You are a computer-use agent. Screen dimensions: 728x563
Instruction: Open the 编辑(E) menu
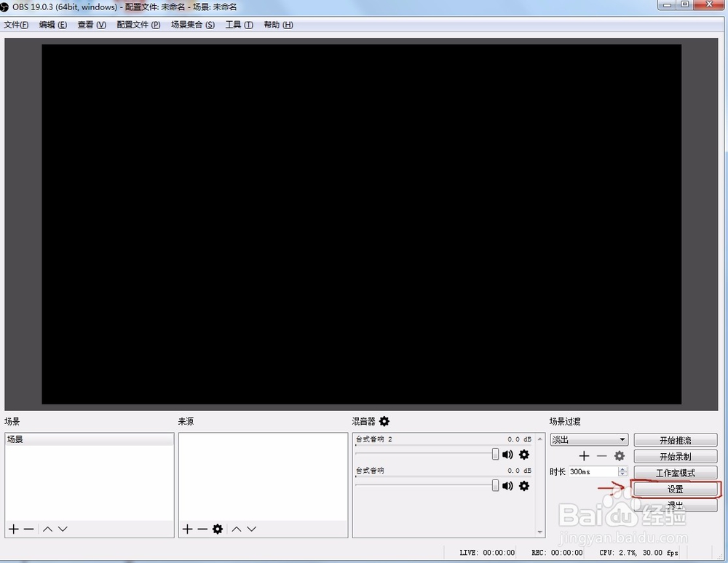click(53, 25)
